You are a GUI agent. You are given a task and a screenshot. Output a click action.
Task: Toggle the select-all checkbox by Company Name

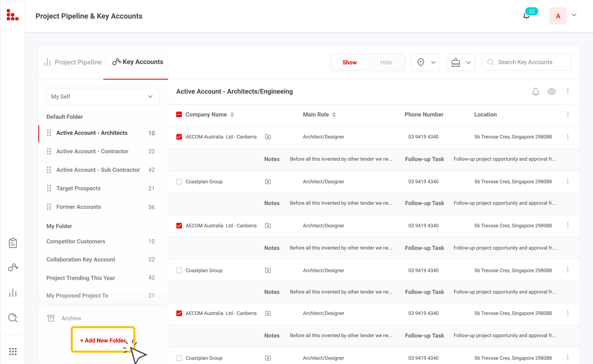tap(179, 114)
